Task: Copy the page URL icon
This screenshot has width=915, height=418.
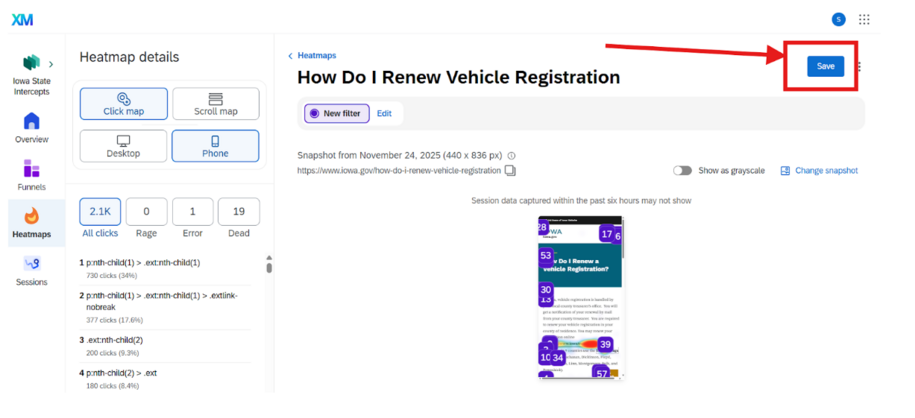Action: click(510, 171)
